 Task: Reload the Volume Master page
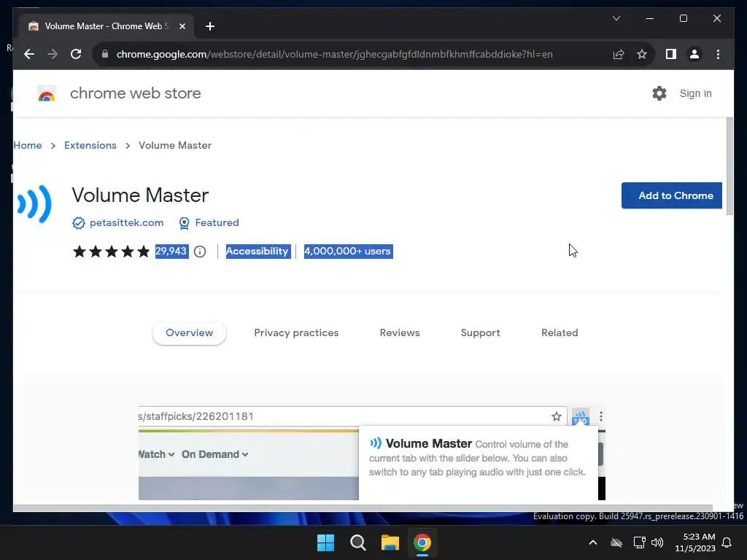coord(76,54)
